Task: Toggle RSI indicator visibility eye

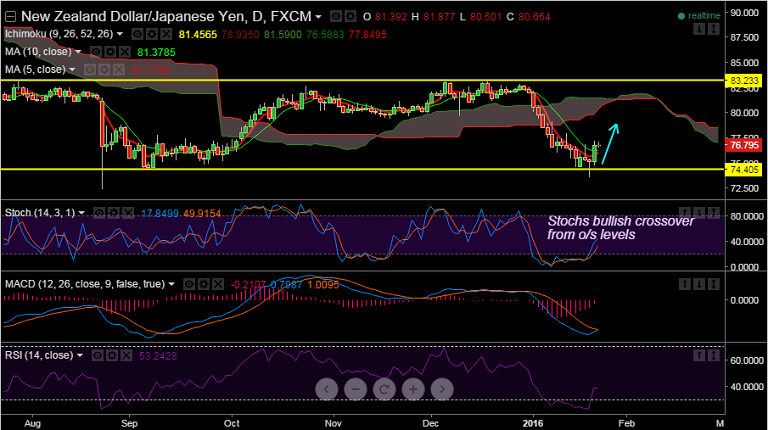Action: (x=98, y=356)
